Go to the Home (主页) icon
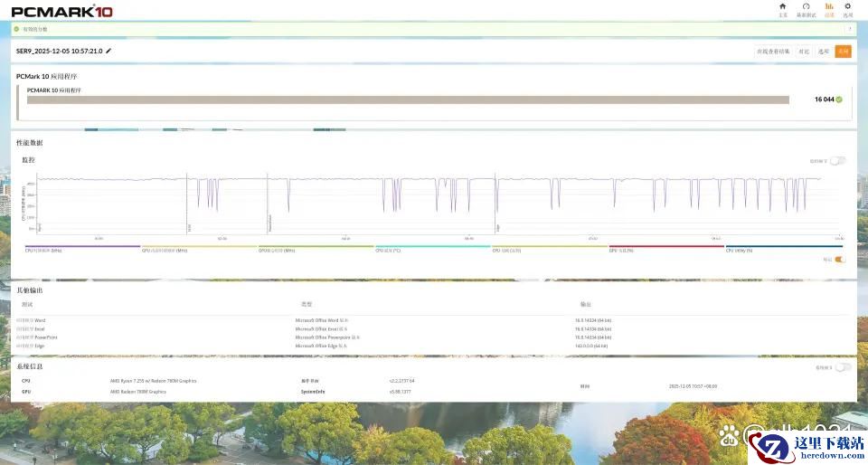The width and height of the screenshot is (868, 465). [x=782, y=6]
